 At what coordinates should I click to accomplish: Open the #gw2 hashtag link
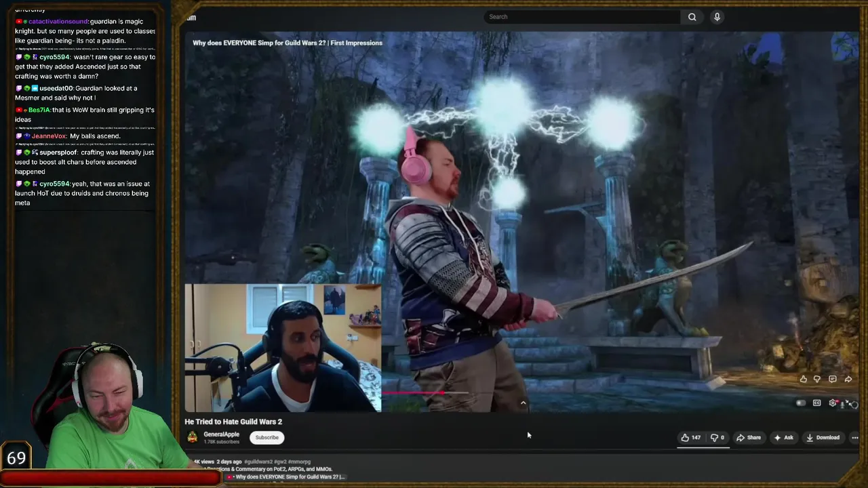(x=281, y=462)
